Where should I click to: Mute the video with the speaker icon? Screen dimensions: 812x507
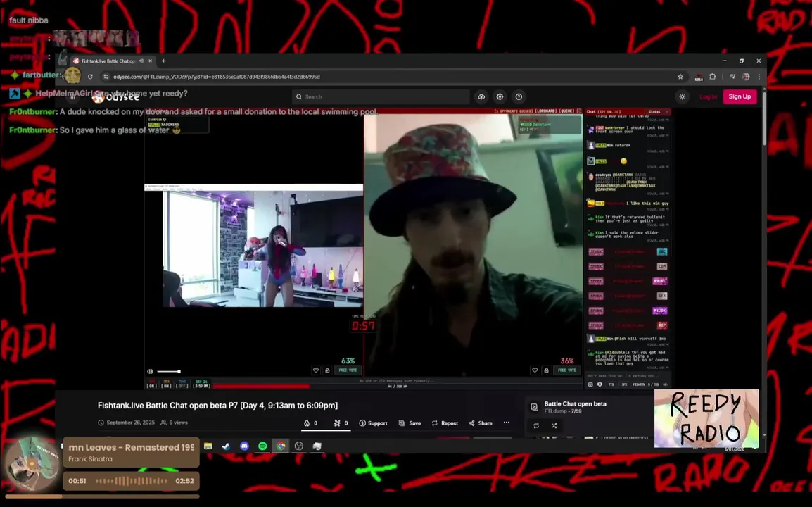150,371
